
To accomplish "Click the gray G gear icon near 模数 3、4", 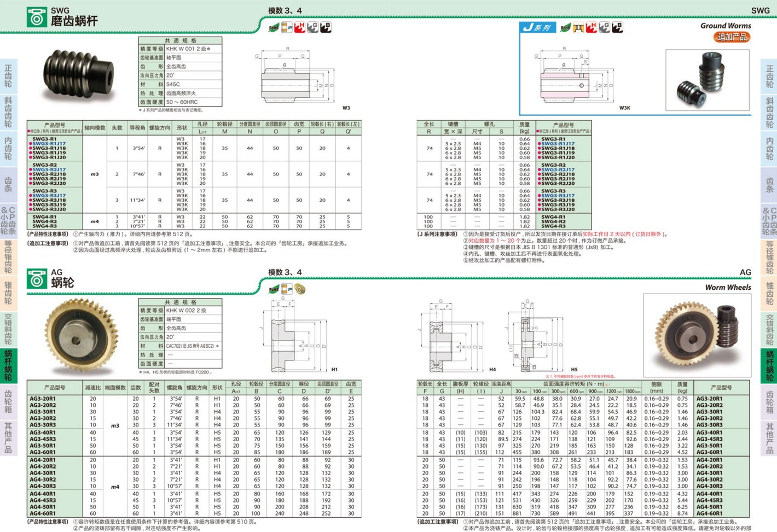I will 313,27.
